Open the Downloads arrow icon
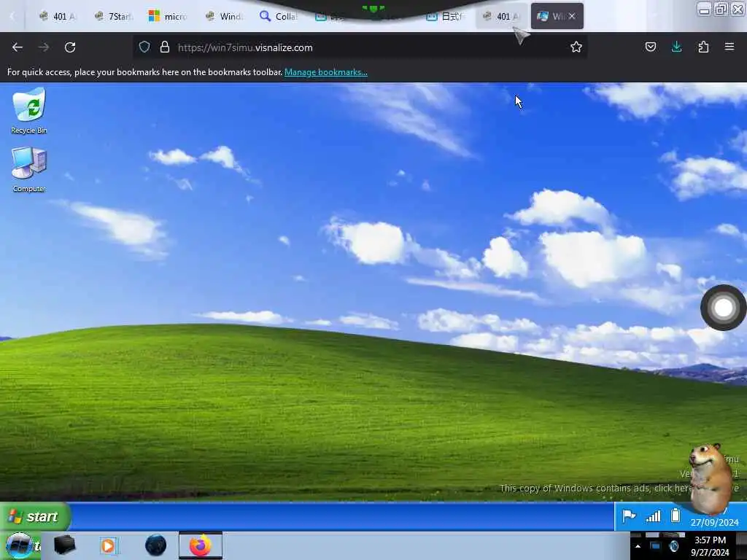The width and height of the screenshot is (747, 560). (x=676, y=47)
